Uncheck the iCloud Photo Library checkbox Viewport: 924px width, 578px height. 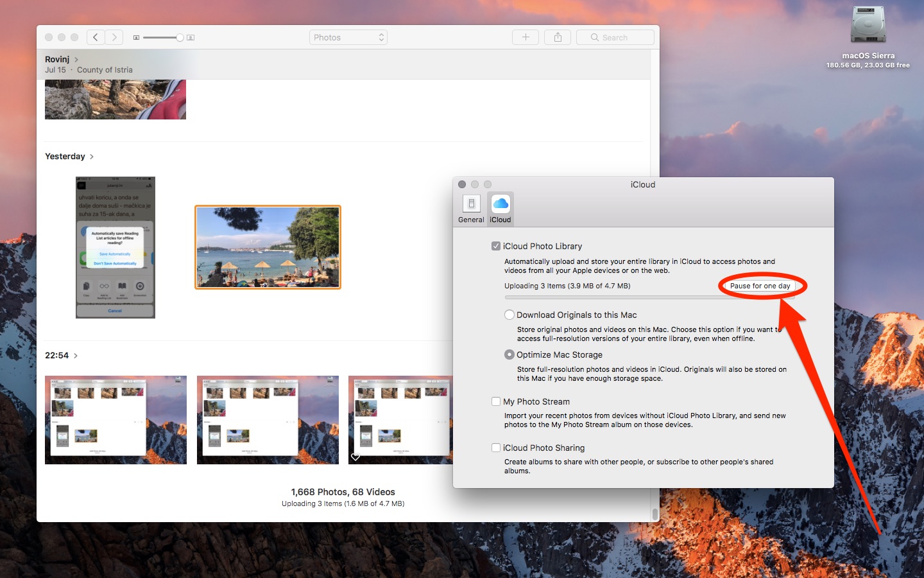(496, 246)
